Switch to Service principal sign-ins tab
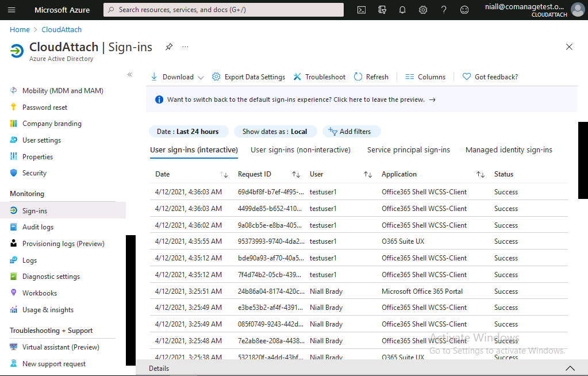Screen dimensions: 588x376 [408, 150]
